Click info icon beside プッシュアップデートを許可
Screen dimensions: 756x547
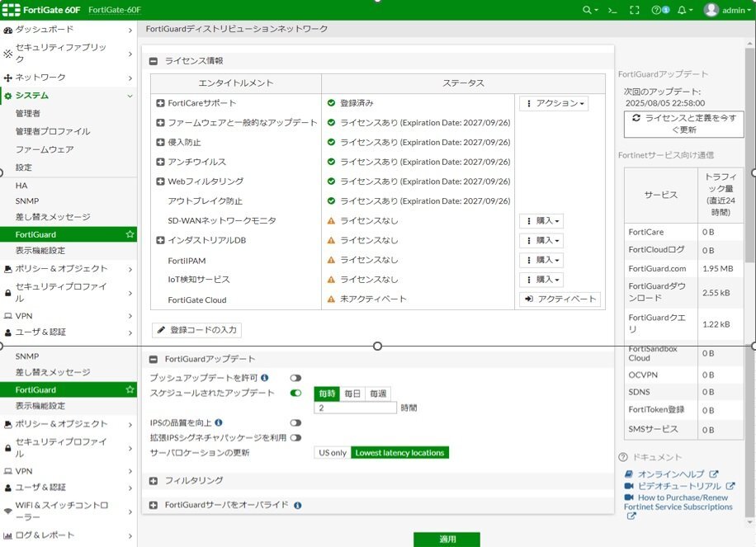[x=265, y=378]
